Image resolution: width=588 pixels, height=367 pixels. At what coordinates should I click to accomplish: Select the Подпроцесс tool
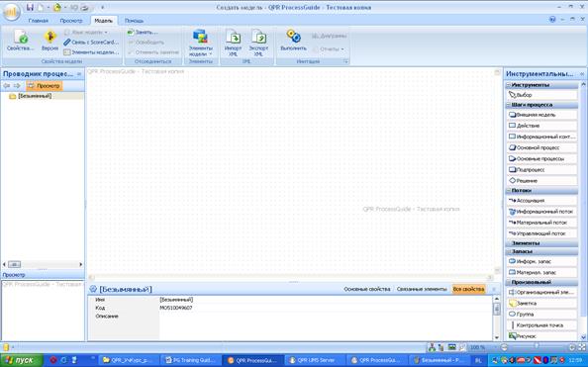point(541,170)
